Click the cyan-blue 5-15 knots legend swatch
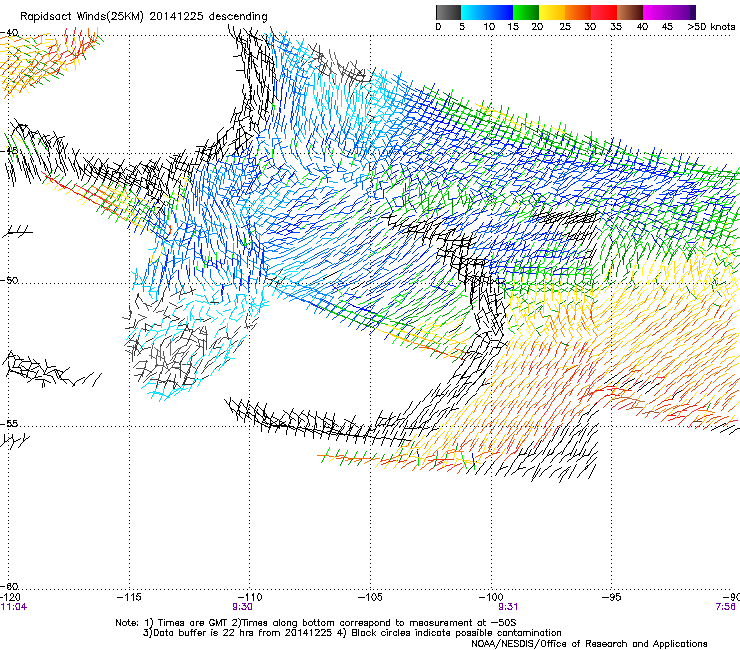This screenshot has width=740, height=650. (x=487, y=12)
